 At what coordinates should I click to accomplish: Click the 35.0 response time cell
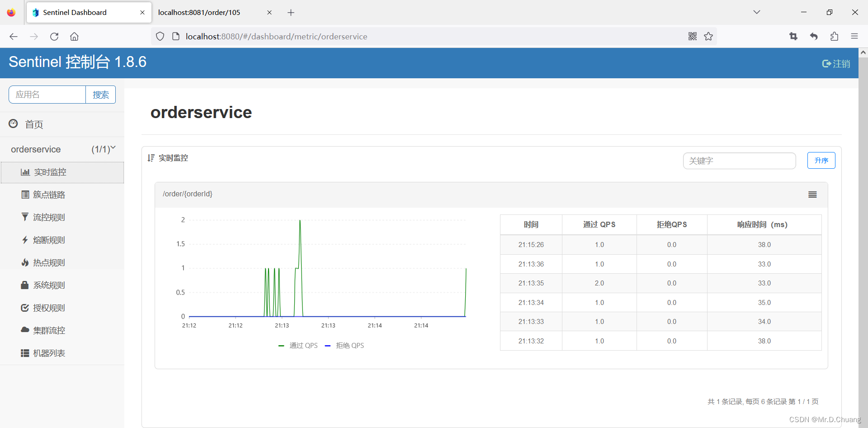(764, 303)
